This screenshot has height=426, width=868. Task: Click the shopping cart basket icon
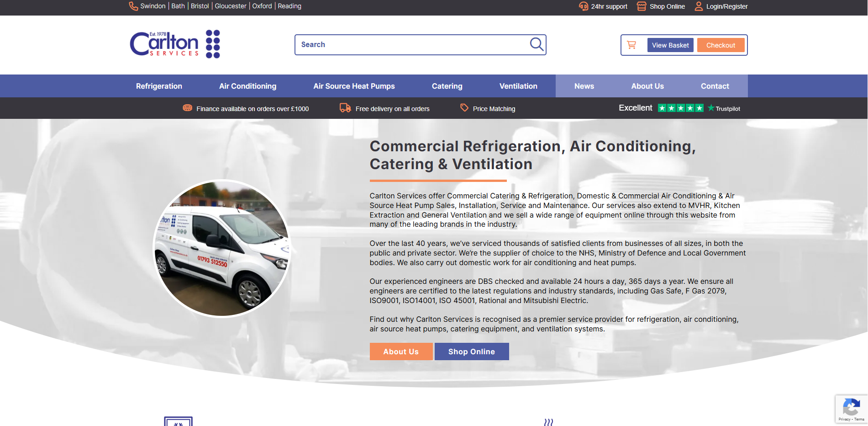coord(631,45)
